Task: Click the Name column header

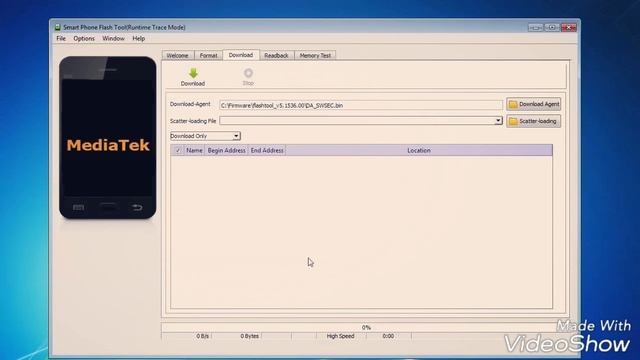Action: coord(194,150)
